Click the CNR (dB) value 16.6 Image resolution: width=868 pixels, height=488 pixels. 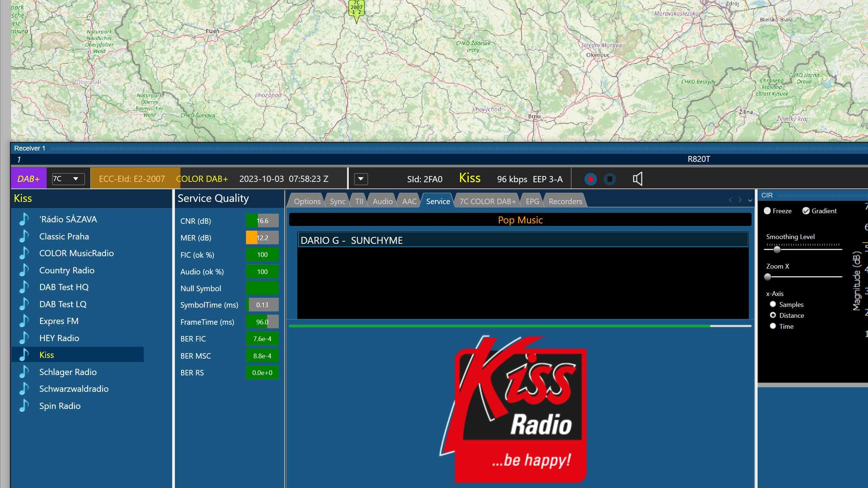[x=262, y=221]
